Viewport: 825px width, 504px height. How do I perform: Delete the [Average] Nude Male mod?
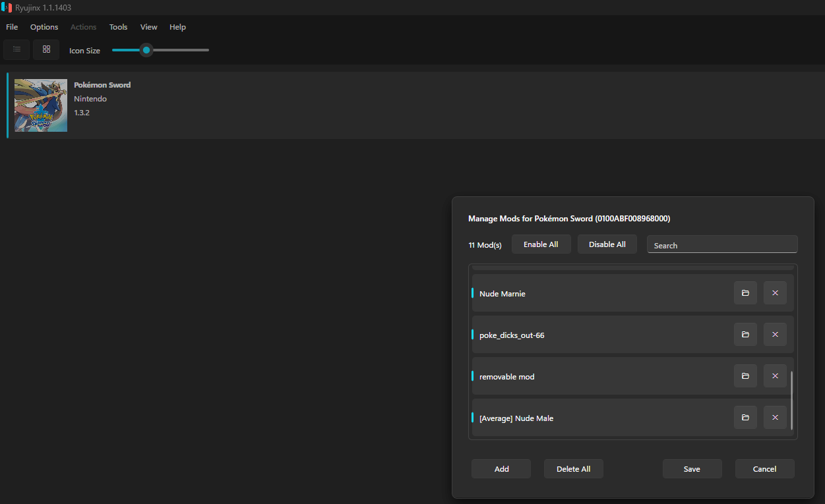pos(775,418)
